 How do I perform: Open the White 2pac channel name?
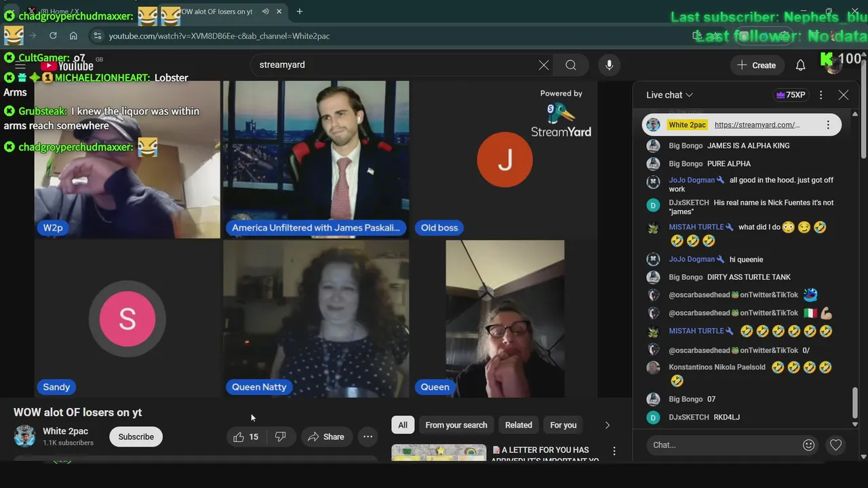click(66, 431)
